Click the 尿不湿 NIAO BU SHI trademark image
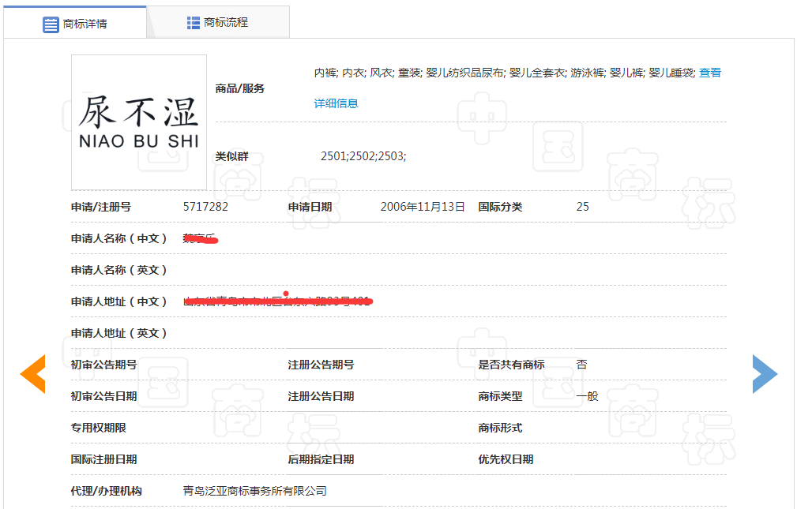The height and width of the screenshot is (509, 812). 139,122
